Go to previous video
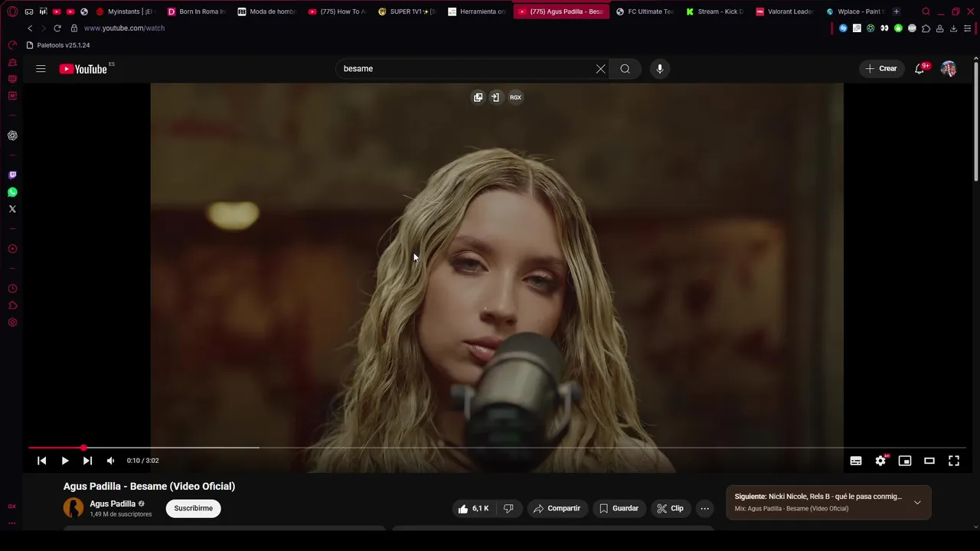 pos(41,461)
